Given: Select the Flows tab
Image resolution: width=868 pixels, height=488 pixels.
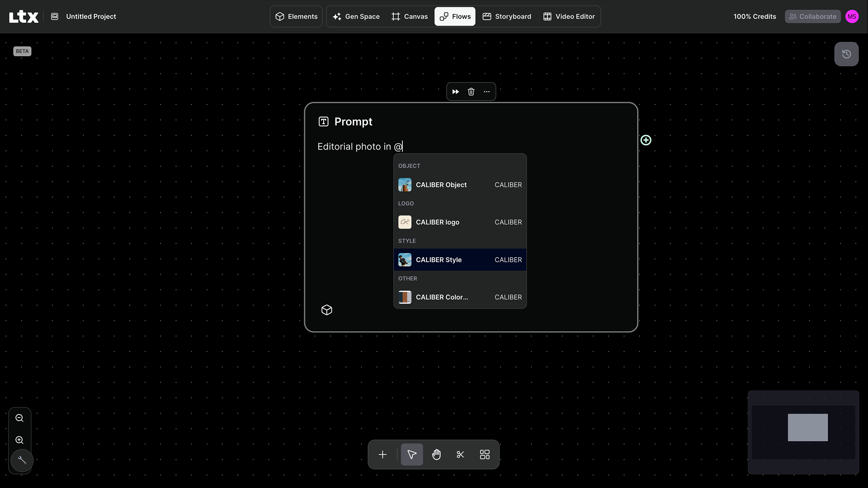Looking at the screenshot, I should pos(455,16).
